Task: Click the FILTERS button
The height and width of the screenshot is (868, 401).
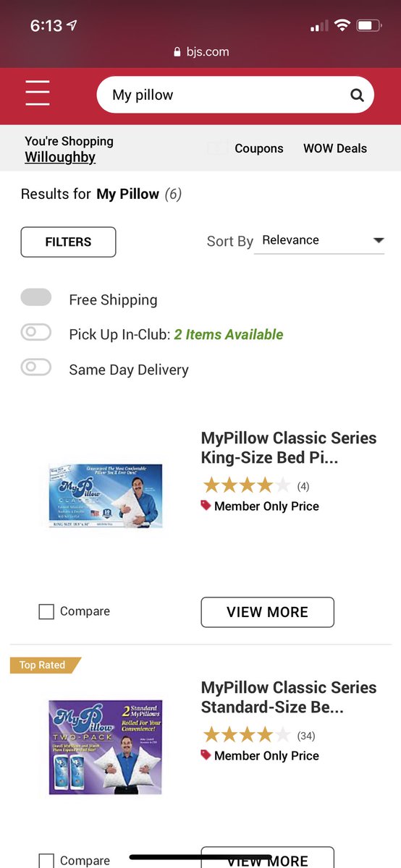Action: click(68, 242)
